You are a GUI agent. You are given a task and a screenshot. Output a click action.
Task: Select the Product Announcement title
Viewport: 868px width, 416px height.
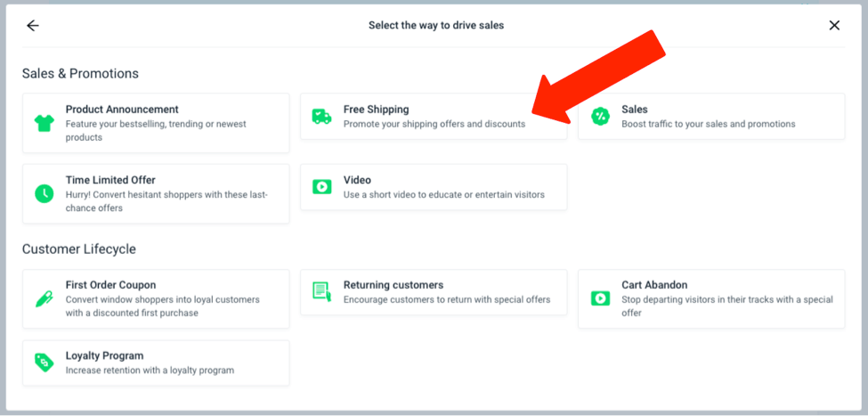click(122, 110)
